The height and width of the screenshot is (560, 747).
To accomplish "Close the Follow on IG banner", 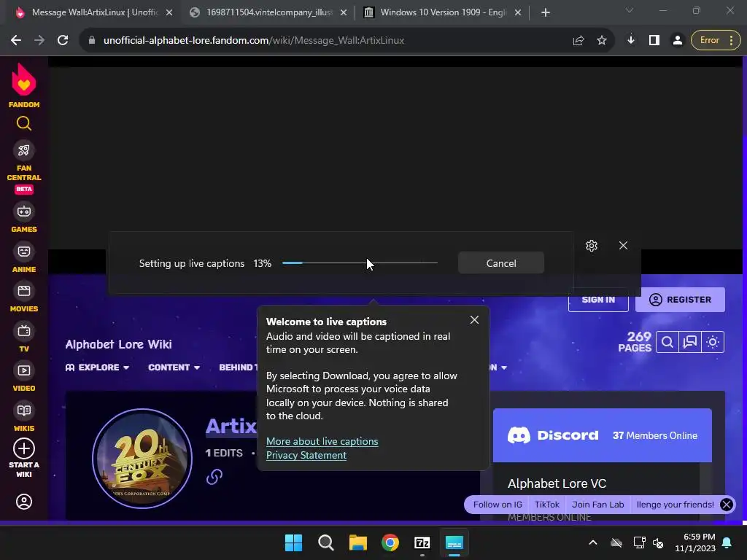I will (727, 505).
